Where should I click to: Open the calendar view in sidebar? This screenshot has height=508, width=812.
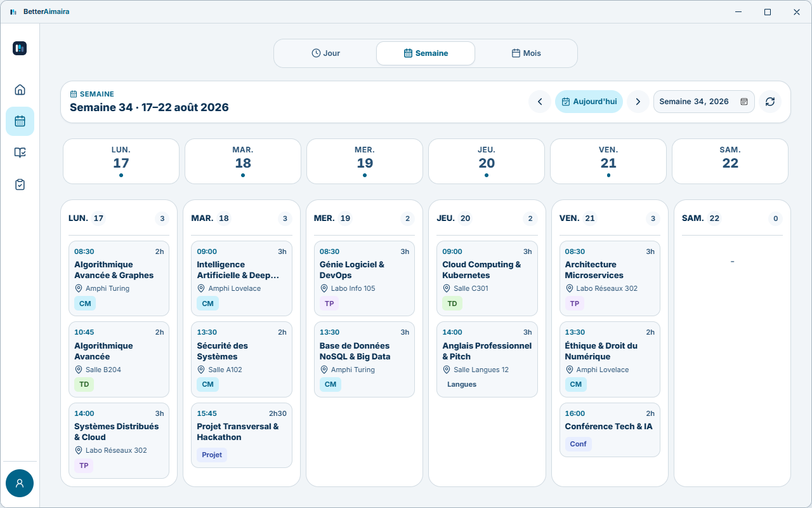click(20, 121)
